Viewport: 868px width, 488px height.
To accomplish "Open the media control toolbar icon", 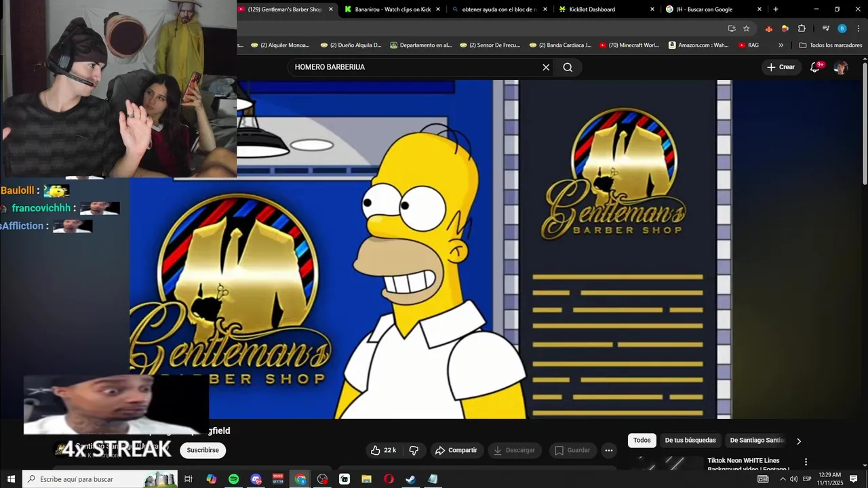I will coord(826,28).
